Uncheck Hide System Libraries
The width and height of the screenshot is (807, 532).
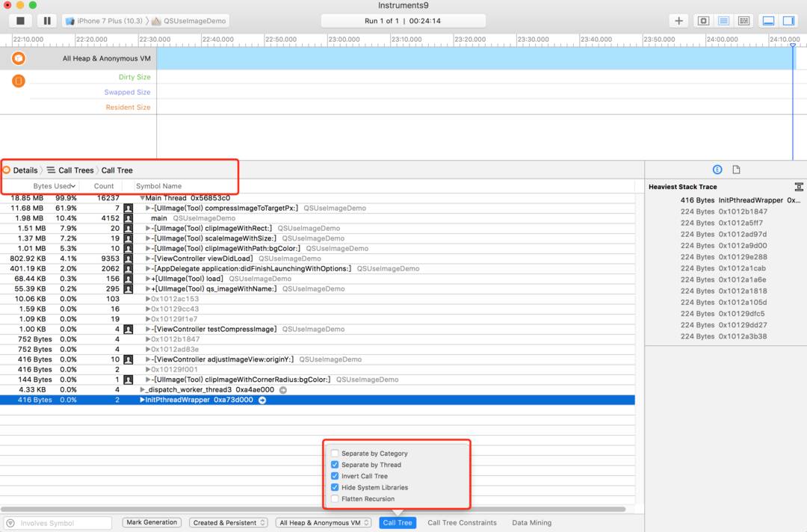pyautogui.click(x=335, y=487)
